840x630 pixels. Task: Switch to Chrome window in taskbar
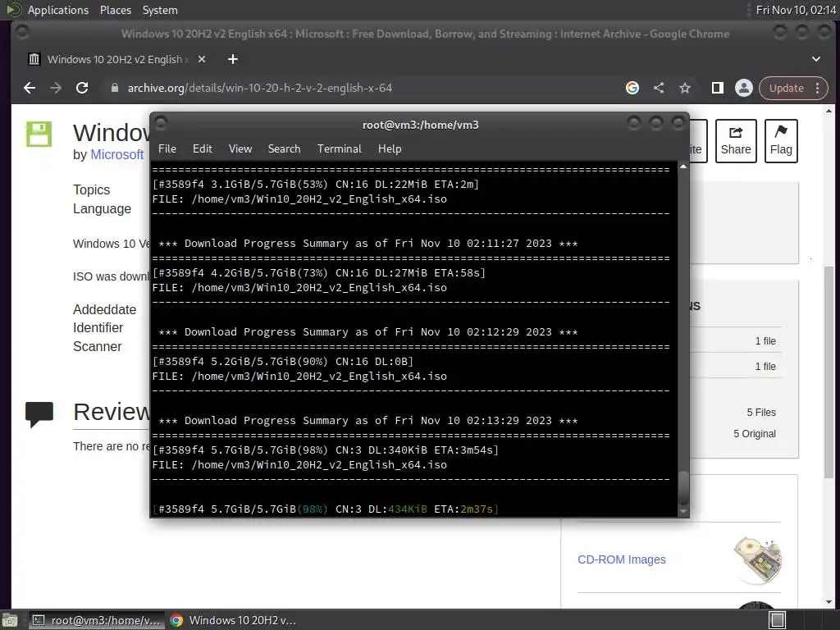point(234,620)
